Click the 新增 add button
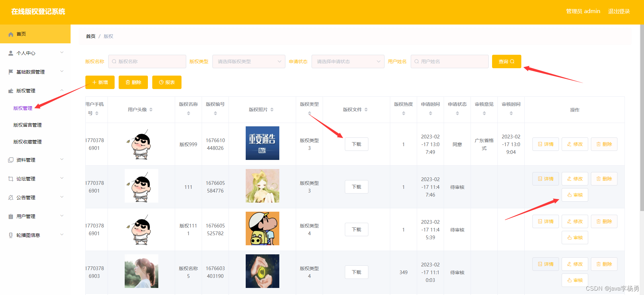 coord(100,82)
